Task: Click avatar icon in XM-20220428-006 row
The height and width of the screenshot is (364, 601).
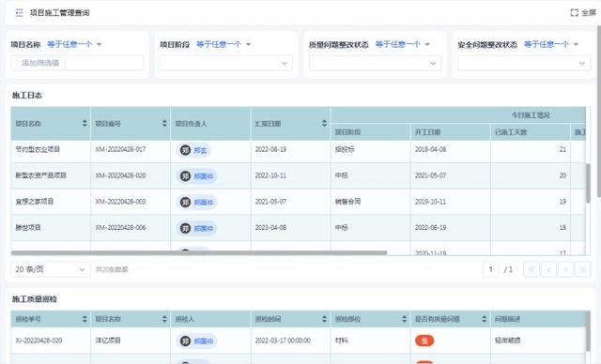Action: (186, 228)
